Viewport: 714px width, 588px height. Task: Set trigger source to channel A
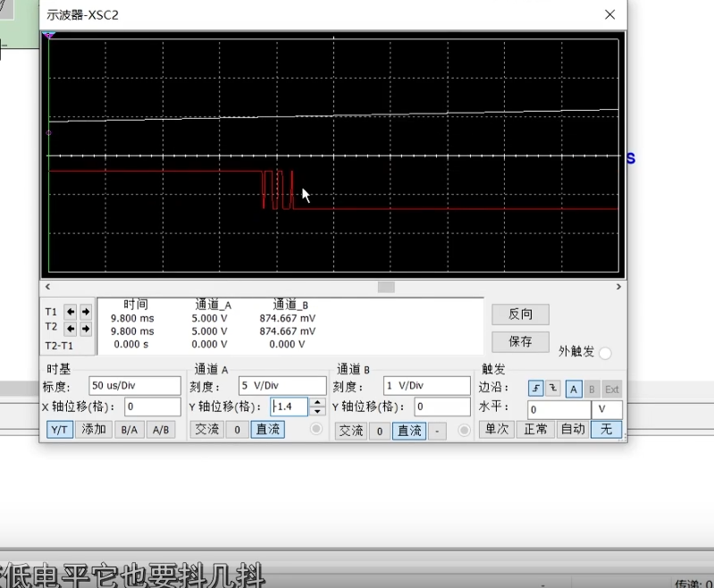click(x=574, y=389)
